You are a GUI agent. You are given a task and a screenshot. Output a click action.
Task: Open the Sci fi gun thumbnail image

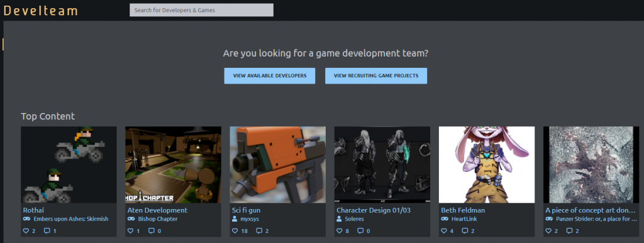(x=277, y=165)
